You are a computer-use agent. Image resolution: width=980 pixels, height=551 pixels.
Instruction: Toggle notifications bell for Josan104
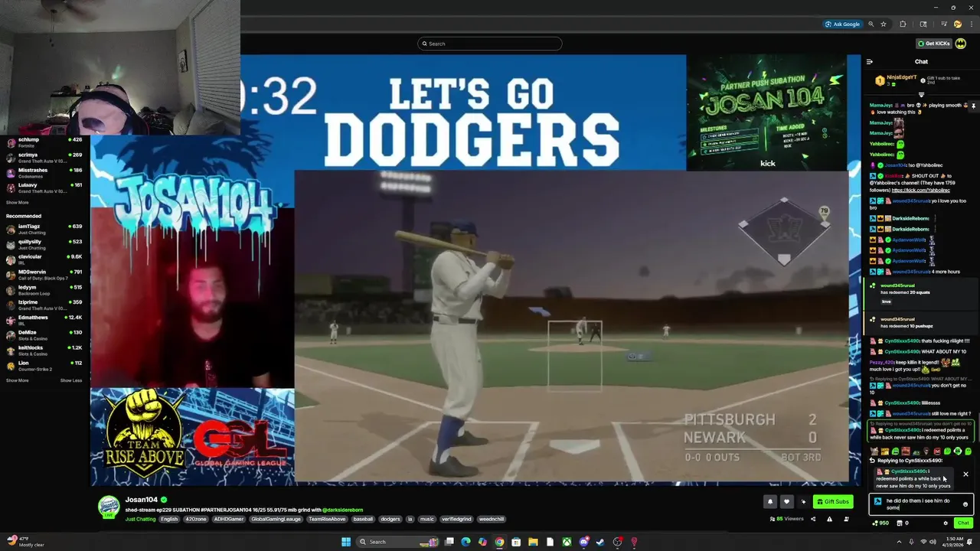pos(770,502)
